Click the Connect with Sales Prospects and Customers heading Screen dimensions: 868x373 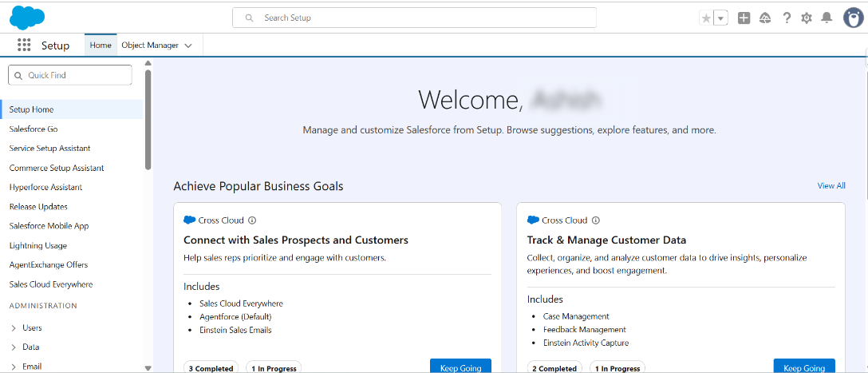(x=296, y=240)
